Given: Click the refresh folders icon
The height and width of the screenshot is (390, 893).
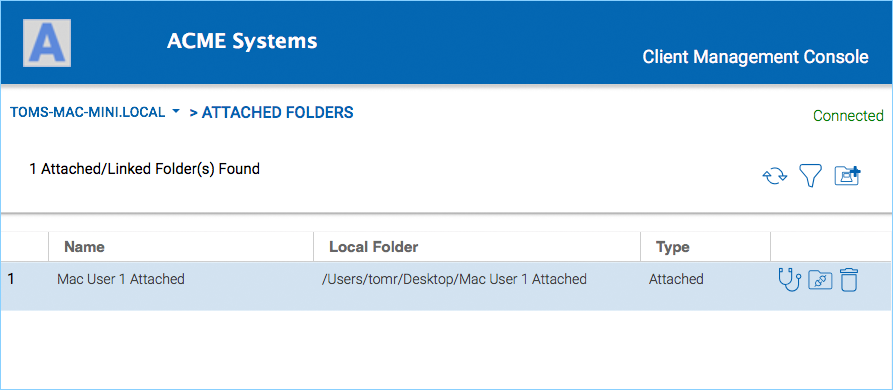Looking at the screenshot, I should click(x=775, y=176).
